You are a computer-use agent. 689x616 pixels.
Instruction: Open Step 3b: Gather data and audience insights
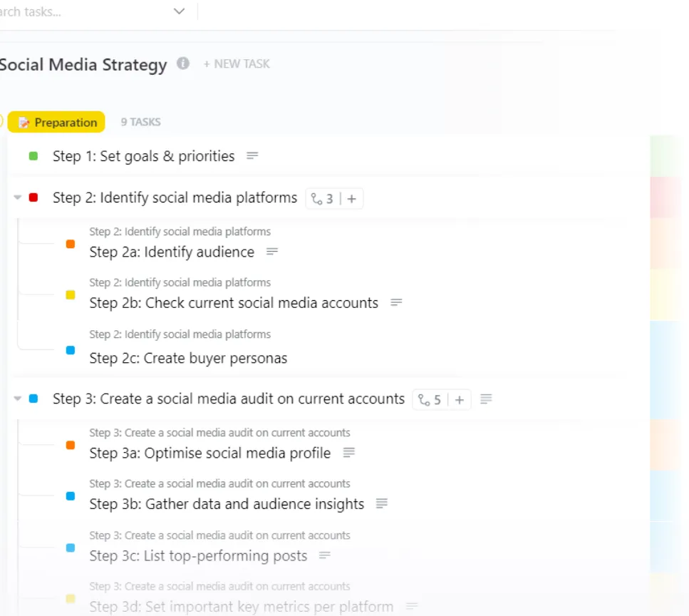(x=227, y=504)
